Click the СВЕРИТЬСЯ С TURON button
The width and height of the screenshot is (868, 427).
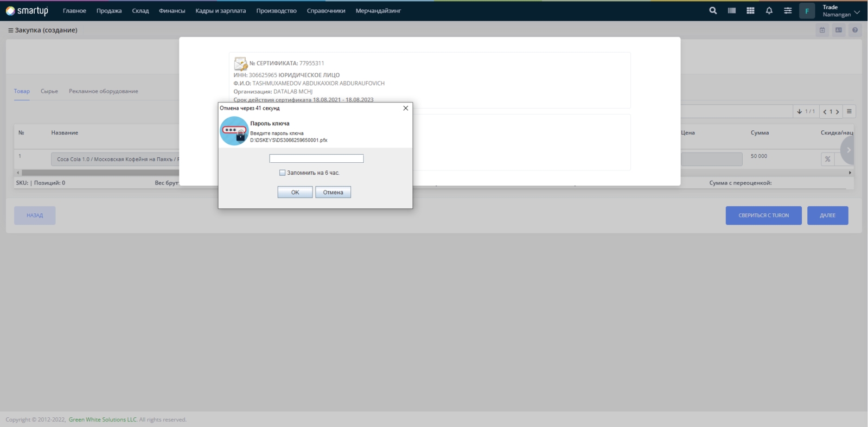click(x=763, y=215)
